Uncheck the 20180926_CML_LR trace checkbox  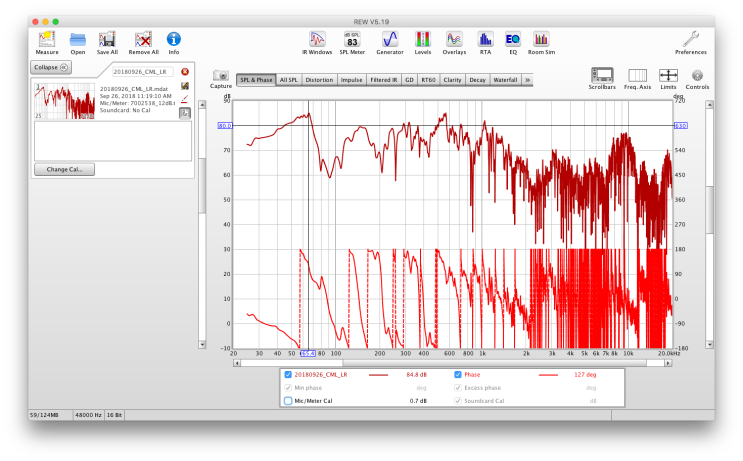tap(288, 375)
